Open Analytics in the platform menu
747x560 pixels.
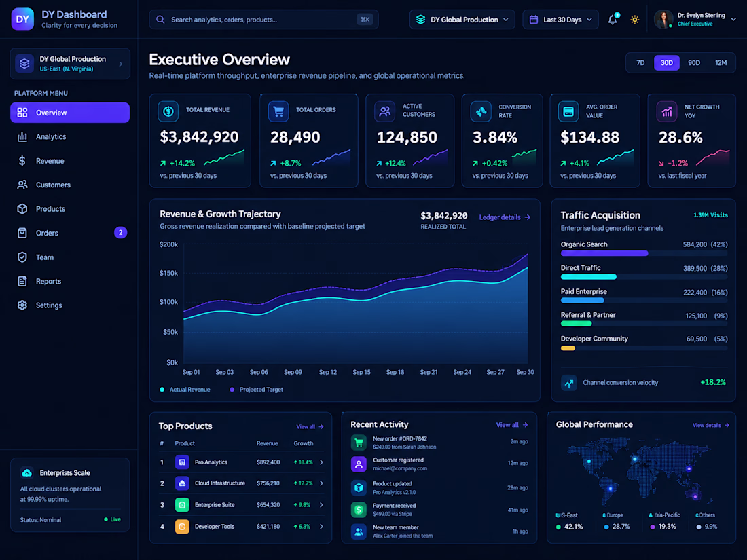[x=70, y=136]
